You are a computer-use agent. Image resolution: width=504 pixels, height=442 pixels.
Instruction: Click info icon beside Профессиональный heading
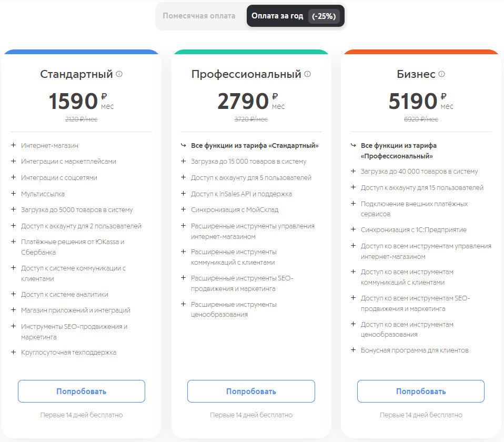308,74
